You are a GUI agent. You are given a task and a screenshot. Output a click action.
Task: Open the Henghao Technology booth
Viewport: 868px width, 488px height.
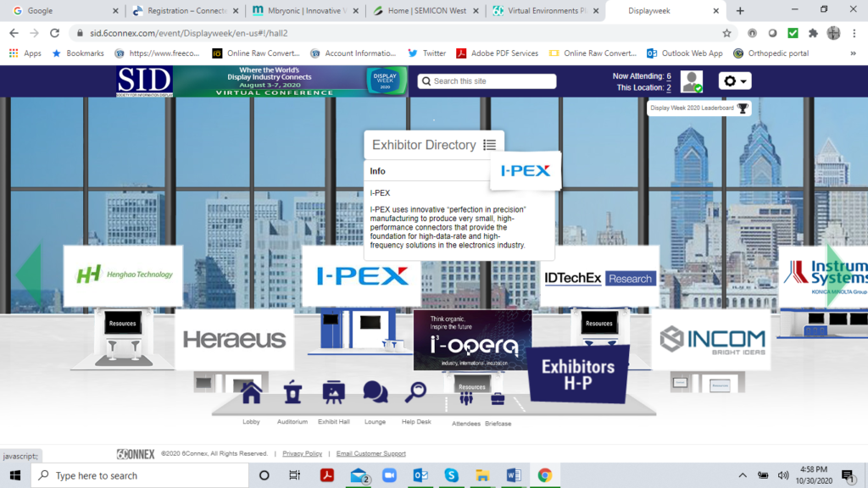[124, 275]
